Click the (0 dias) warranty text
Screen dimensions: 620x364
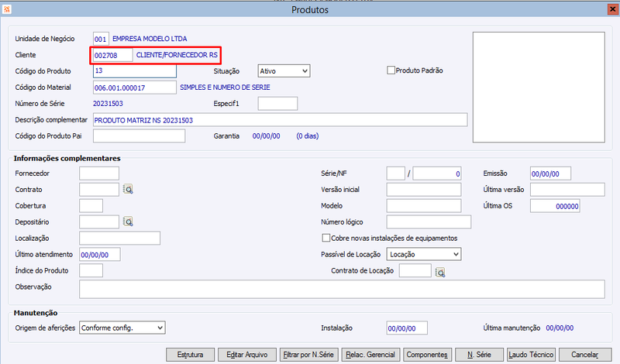[308, 136]
